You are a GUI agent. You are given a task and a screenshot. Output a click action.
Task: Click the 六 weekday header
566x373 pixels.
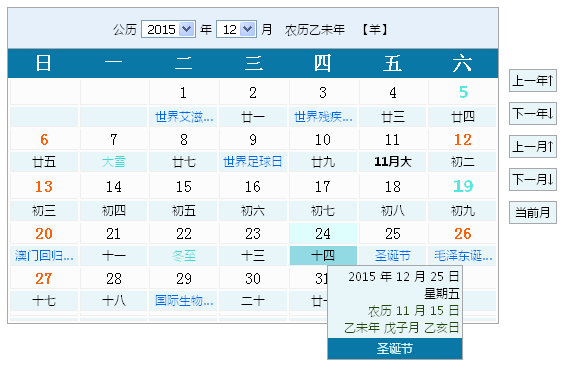pos(462,63)
